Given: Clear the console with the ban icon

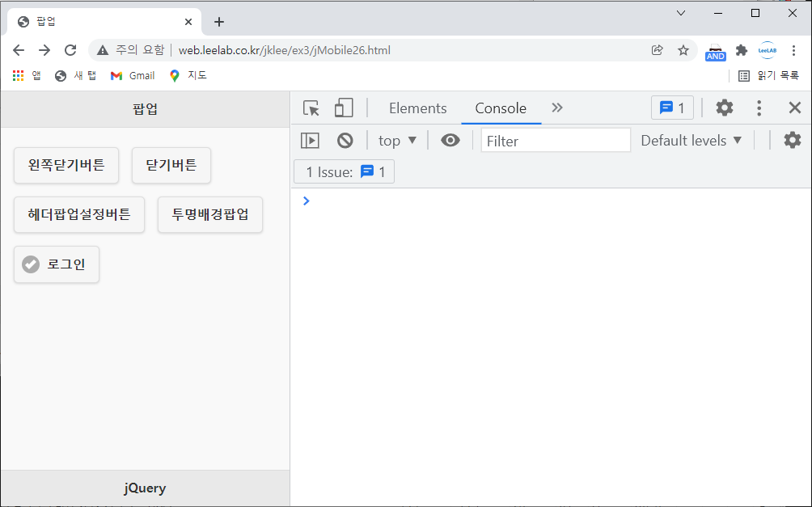Looking at the screenshot, I should (x=345, y=141).
